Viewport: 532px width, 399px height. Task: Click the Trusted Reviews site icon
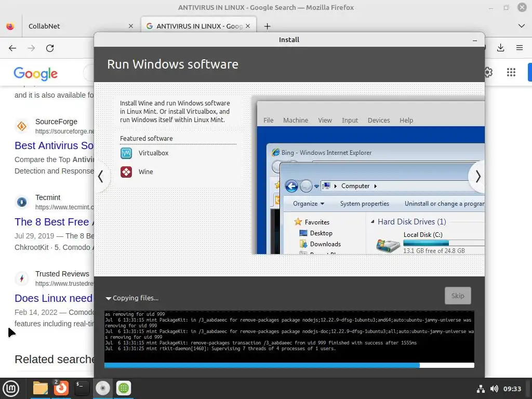tap(22, 278)
